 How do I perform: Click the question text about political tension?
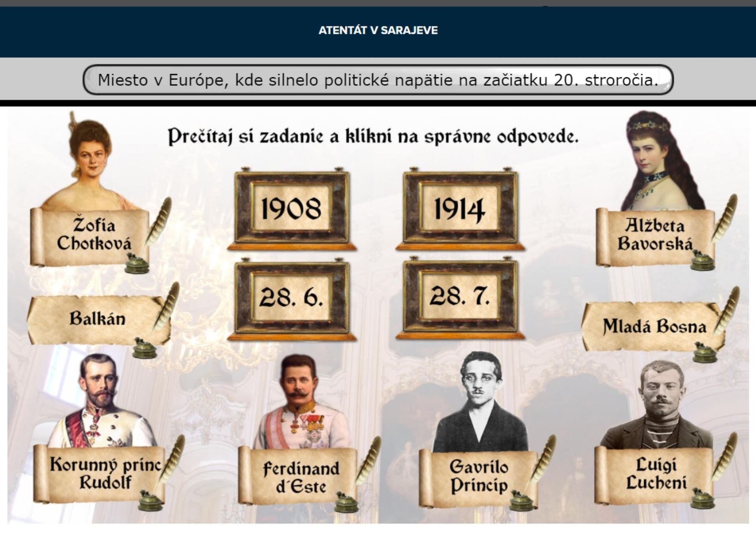(378, 80)
